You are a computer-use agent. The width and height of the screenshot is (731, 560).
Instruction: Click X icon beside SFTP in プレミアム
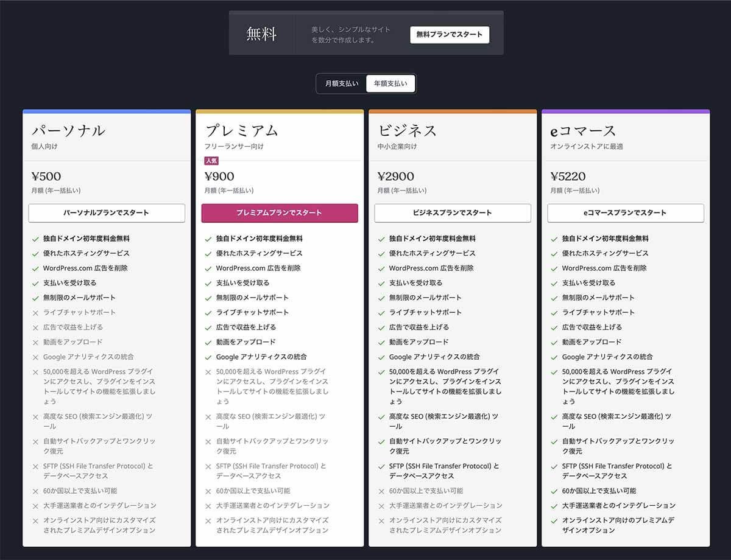(x=208, y=467)
